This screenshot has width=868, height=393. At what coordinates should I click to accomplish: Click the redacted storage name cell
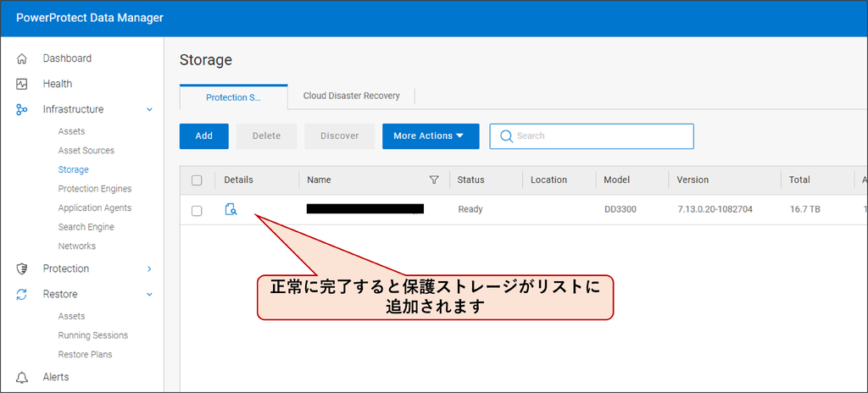click(x=365, y=208)
